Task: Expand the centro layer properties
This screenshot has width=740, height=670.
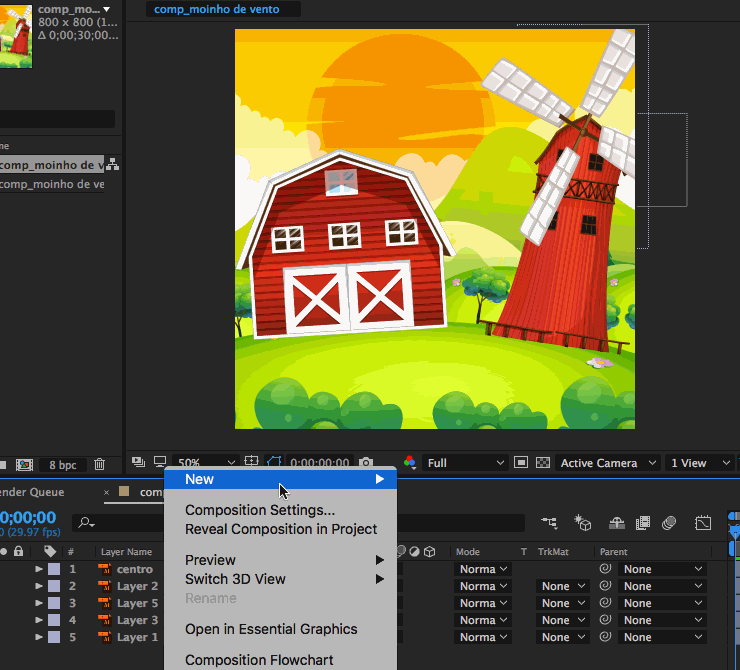Action: click(40, 569)
